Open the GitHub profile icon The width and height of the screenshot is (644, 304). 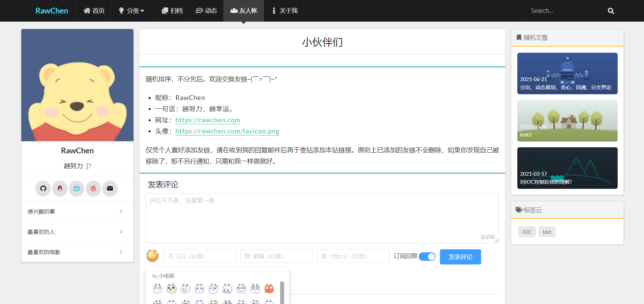[43, 188]
